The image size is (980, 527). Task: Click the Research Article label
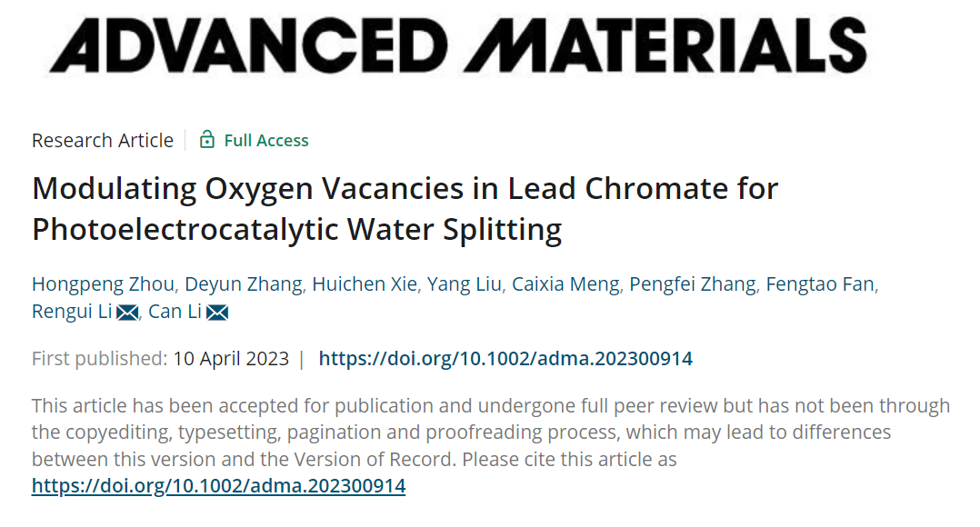(x=103, y=141)
